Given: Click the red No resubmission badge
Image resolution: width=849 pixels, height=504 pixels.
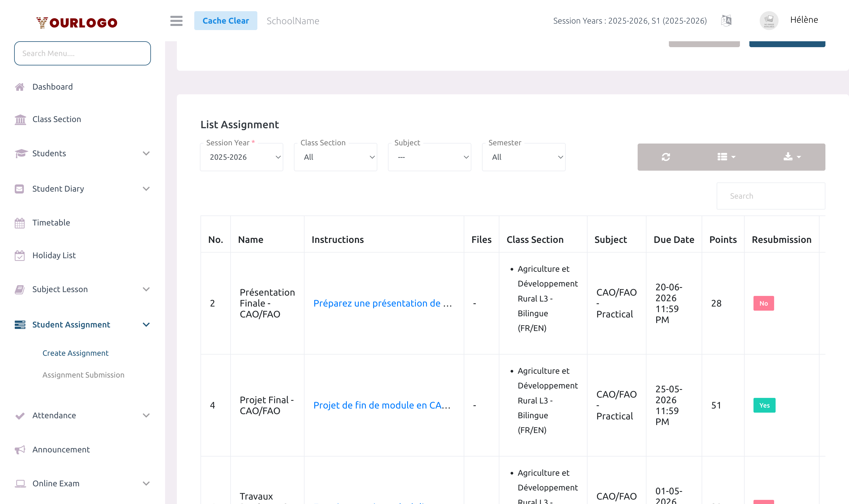Looking at the screenshot, I should point(764,303).
